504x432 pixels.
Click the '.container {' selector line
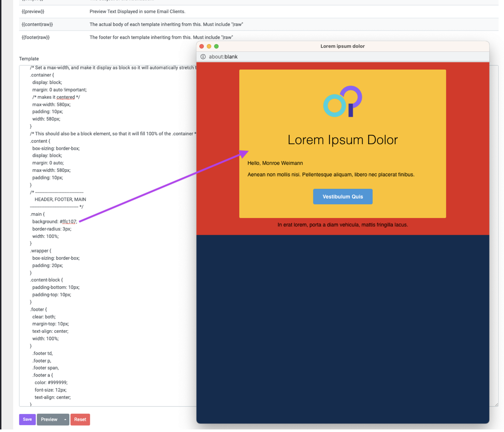pyautogui.click(x=42, y=75)
